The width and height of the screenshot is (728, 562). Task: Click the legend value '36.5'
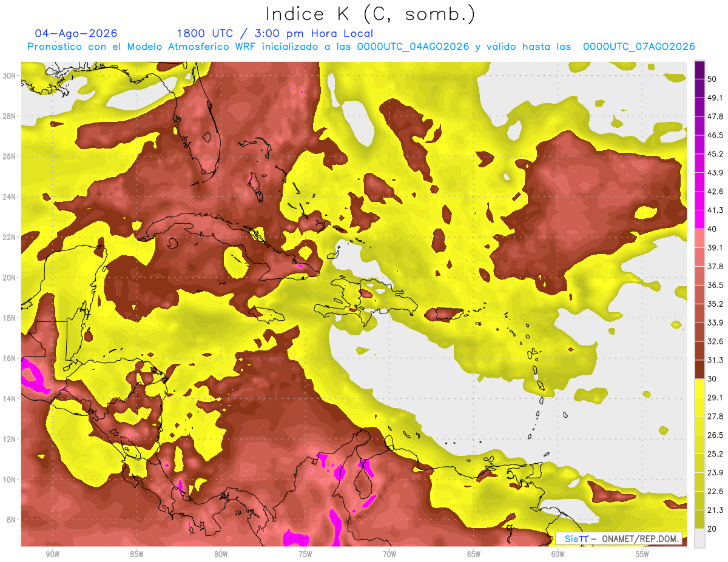tap(716, 285)
